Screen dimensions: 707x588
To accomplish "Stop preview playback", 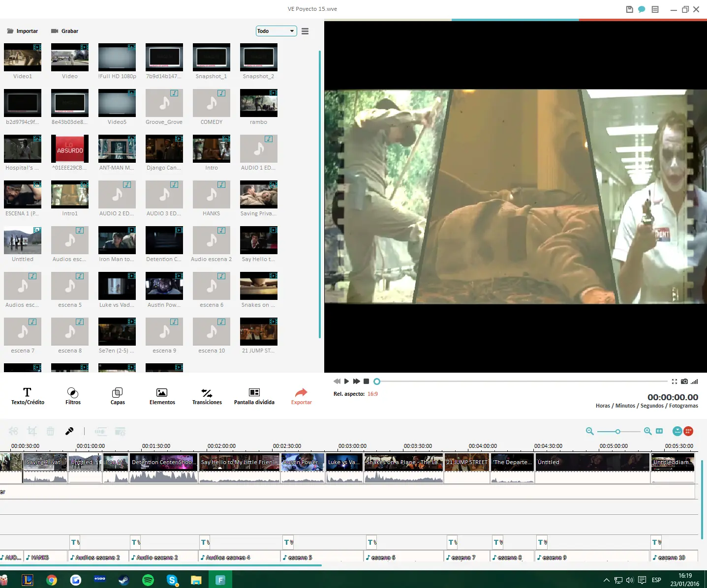I will [x=366, y=382].
